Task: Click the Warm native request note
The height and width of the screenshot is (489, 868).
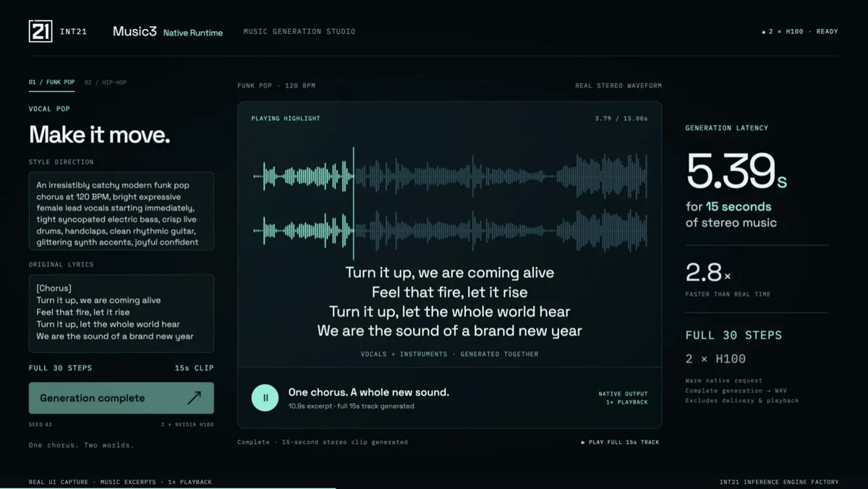Action: (724, 380)
